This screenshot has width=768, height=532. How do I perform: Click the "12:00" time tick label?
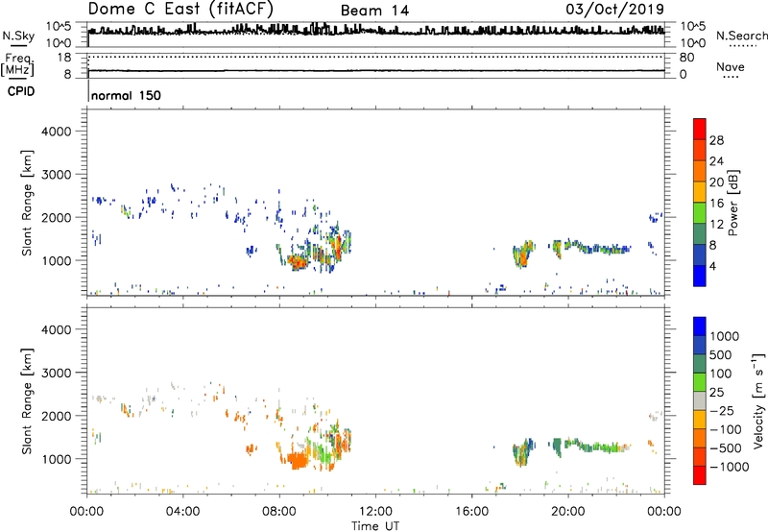[375, 512]
